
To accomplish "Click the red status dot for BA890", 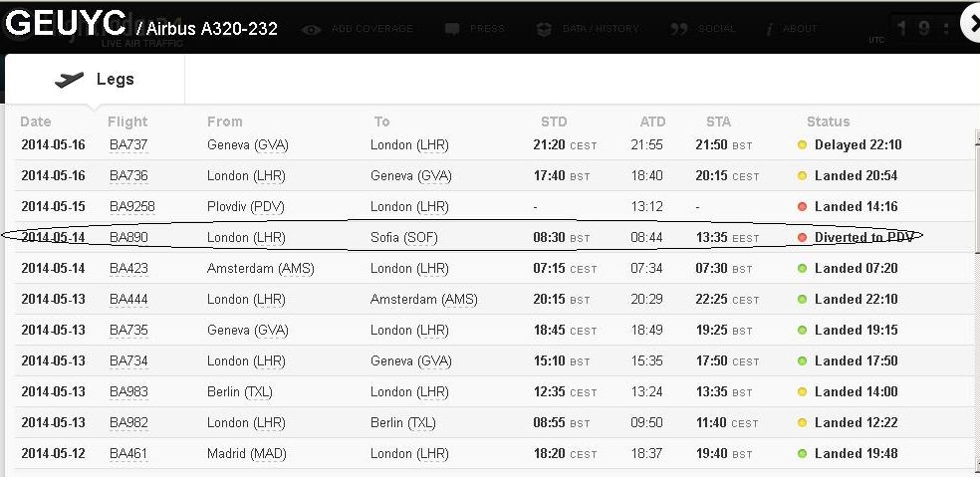I will pyautogui.click(x=802, y=238).
